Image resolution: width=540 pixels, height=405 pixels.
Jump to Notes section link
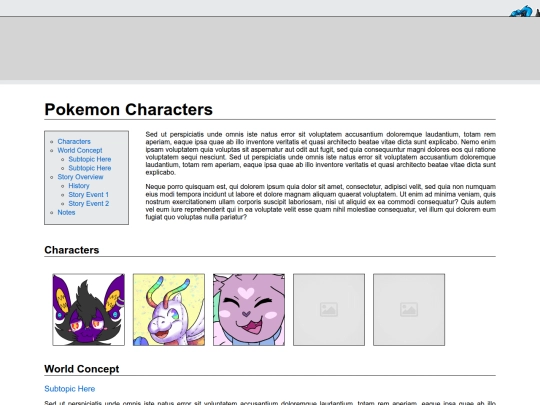66,212
